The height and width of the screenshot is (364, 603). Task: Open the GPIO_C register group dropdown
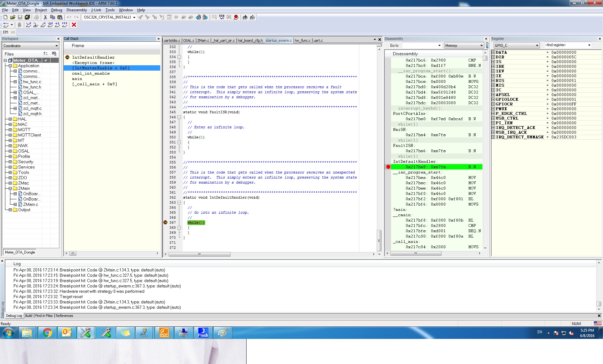(537, 45)
